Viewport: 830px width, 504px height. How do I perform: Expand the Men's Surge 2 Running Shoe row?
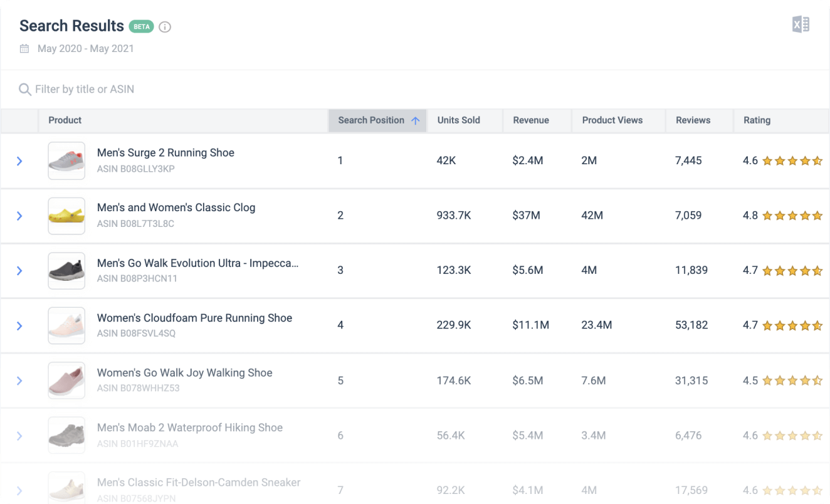[19, 161]
